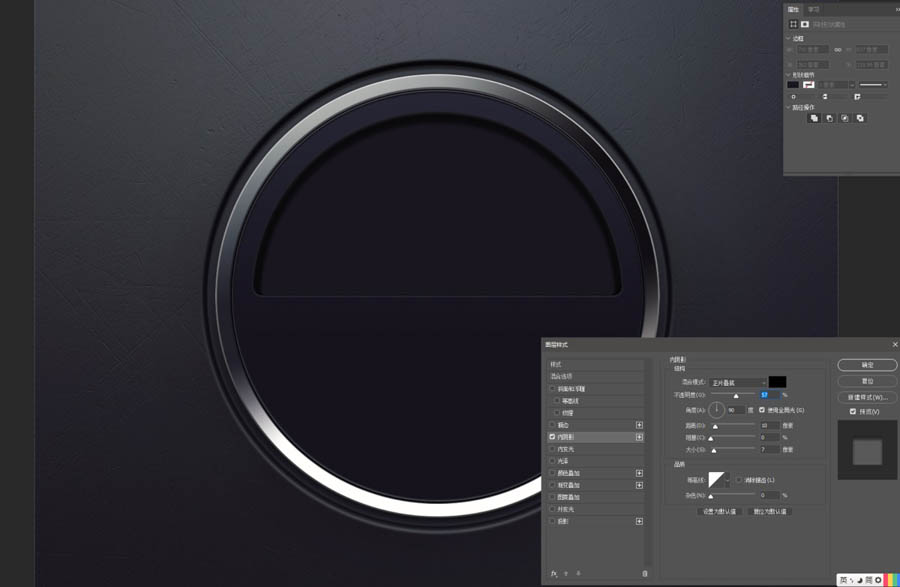Click the plus icon beside Stroke effect
900x587 pixels.
coord(639,425)
